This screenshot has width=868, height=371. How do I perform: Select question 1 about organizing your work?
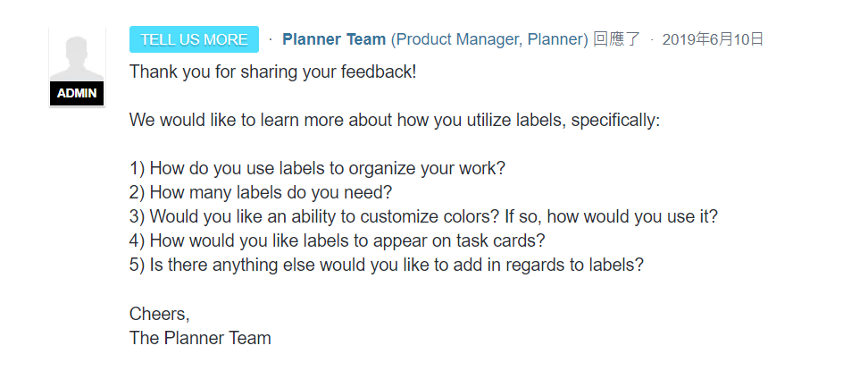coord(317,169)
